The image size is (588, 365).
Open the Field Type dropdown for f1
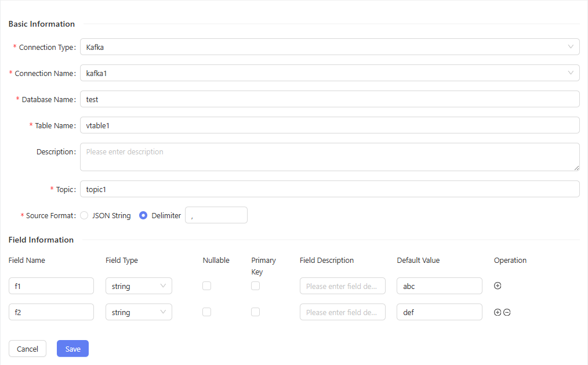(138, 286)
